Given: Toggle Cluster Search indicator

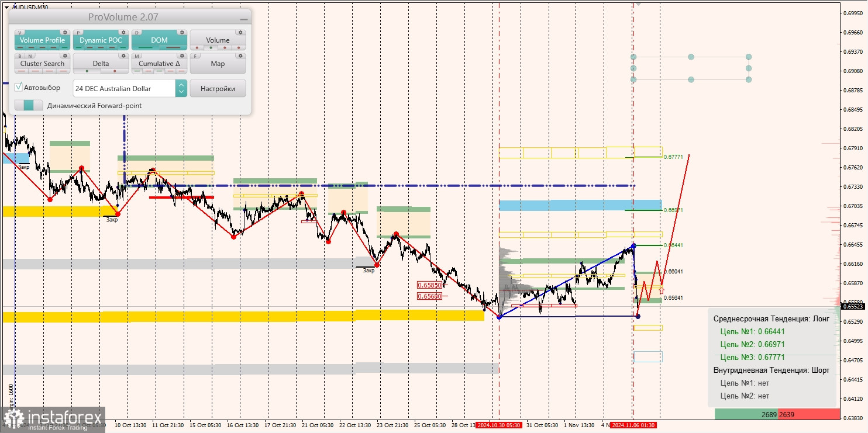Looking at the screenshot, I should [x=42, y=63].
